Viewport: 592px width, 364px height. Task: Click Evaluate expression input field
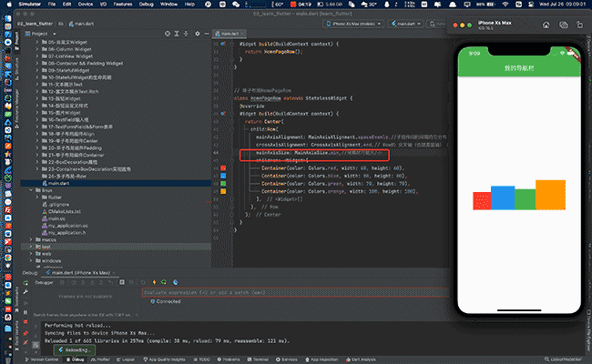click(295, 292)
